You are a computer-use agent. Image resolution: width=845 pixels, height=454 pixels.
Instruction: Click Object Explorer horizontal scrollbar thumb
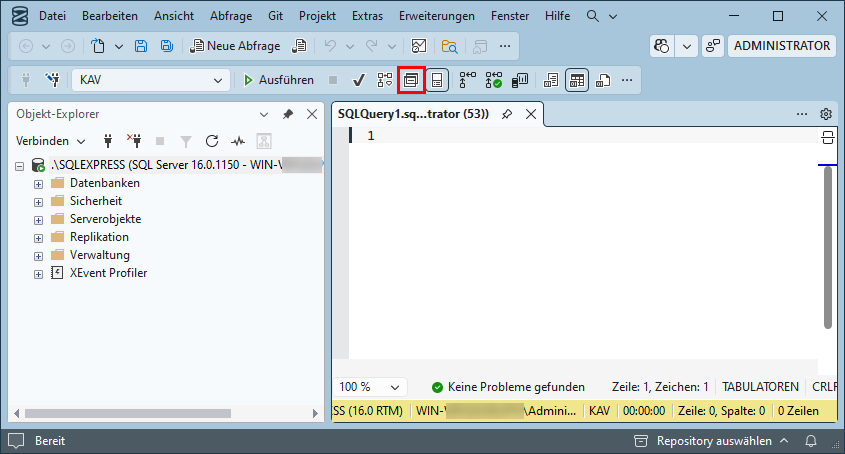128,414
